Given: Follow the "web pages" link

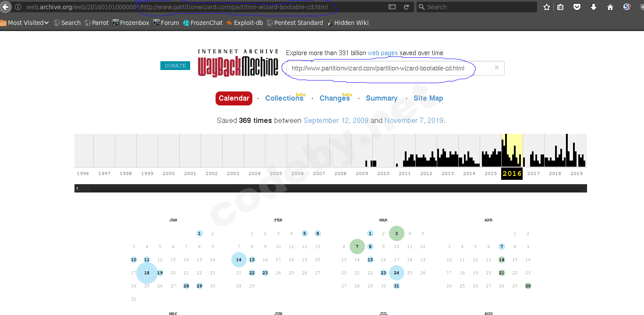Looking at the screenshot, I should coord(383,53).
